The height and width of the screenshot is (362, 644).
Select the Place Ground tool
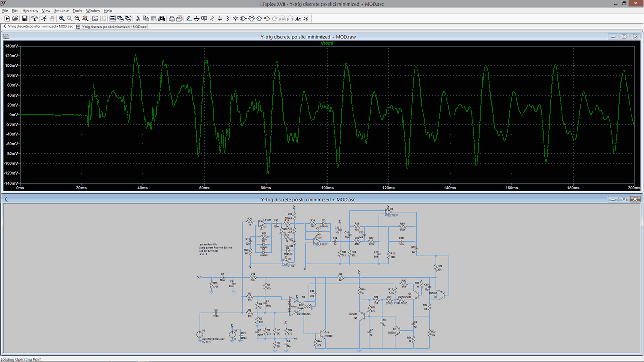coord(197,19)
